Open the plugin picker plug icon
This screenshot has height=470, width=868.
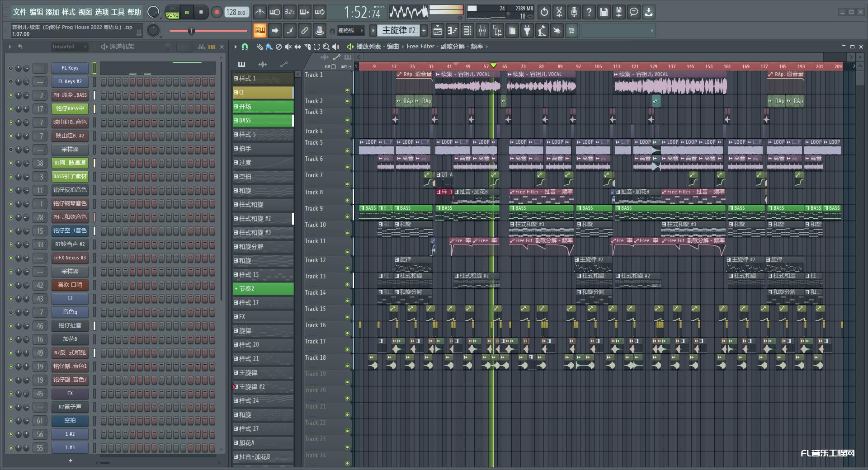click(527, 31)
